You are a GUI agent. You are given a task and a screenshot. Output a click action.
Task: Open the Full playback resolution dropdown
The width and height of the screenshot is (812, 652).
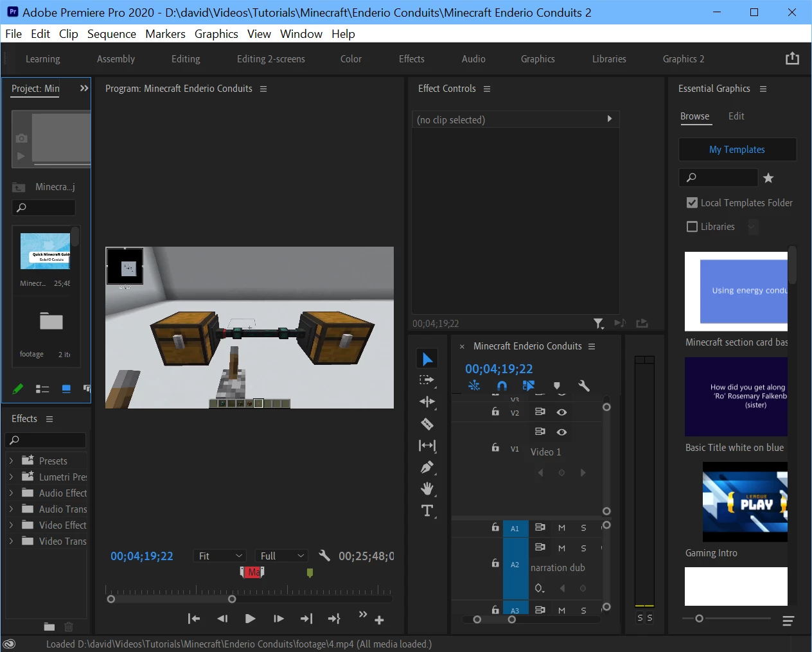pos(281,556)
